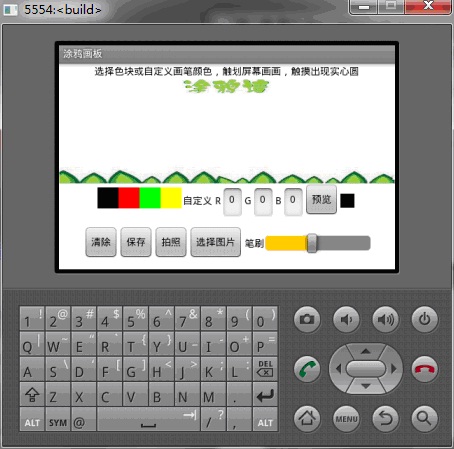
Task: Raise volume with the emulator volume up button
Action: (385, 319)
